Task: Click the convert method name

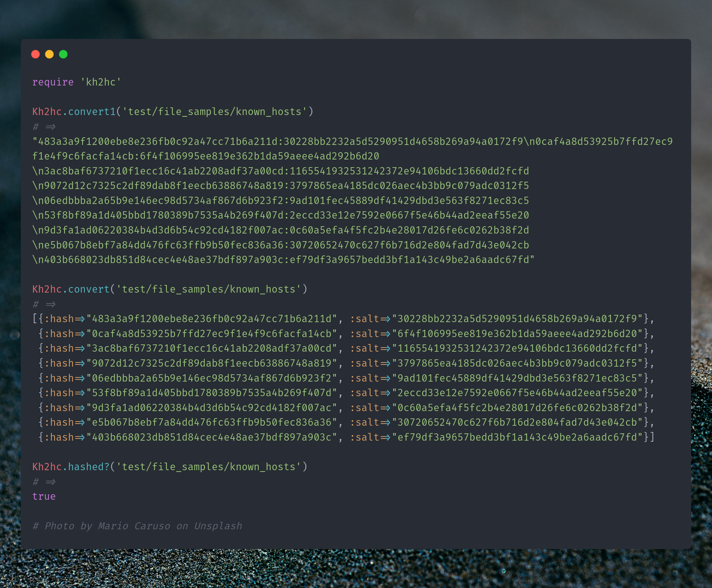Action: pos(89,289)
